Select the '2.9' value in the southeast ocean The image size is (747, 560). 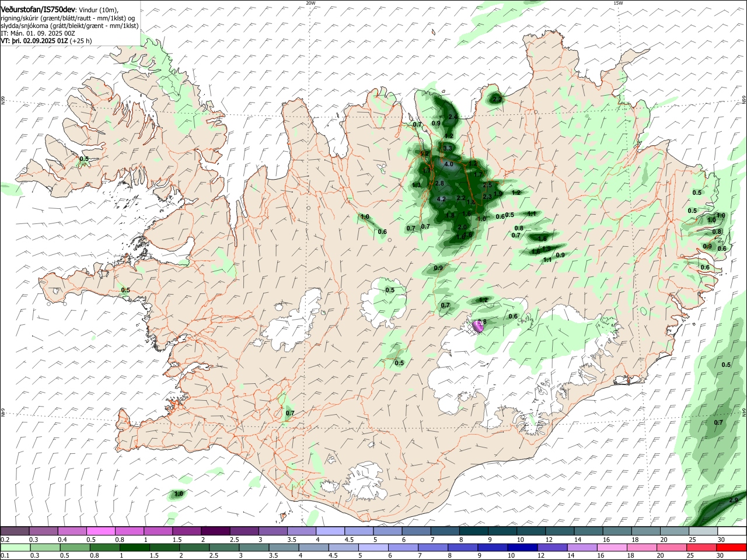coord(734,500)
